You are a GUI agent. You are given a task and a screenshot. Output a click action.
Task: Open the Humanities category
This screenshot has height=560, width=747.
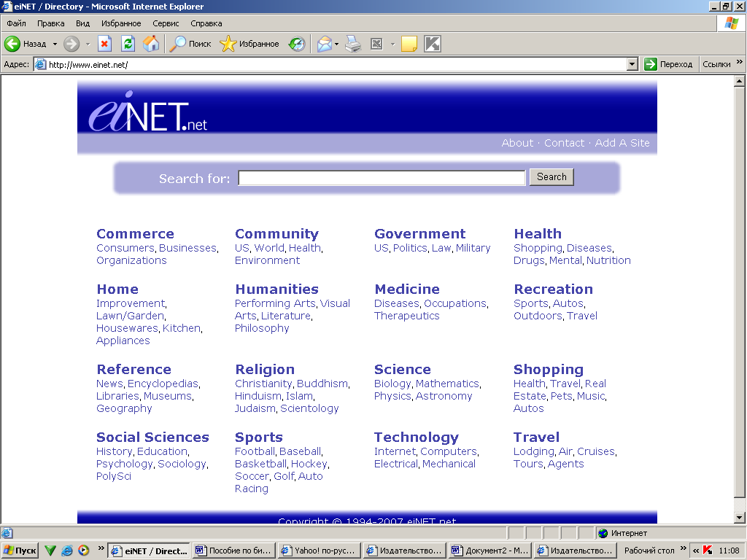click(x=276, y=289)
